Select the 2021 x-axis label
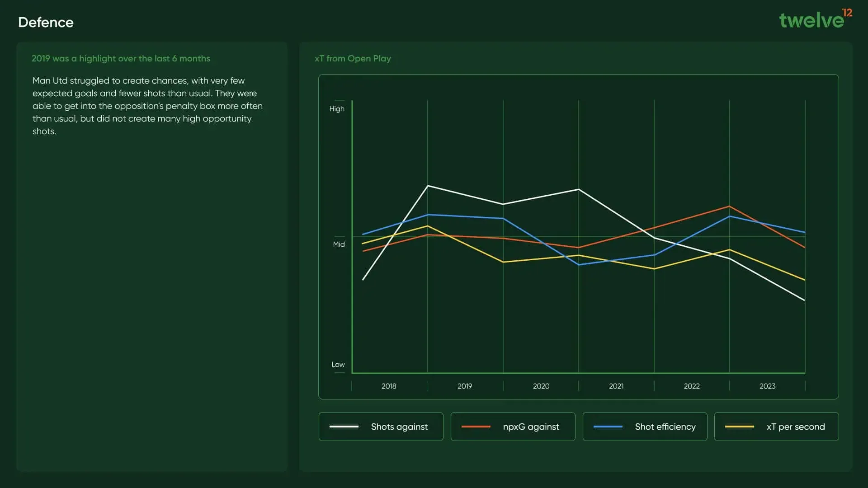 click(616, 386)
